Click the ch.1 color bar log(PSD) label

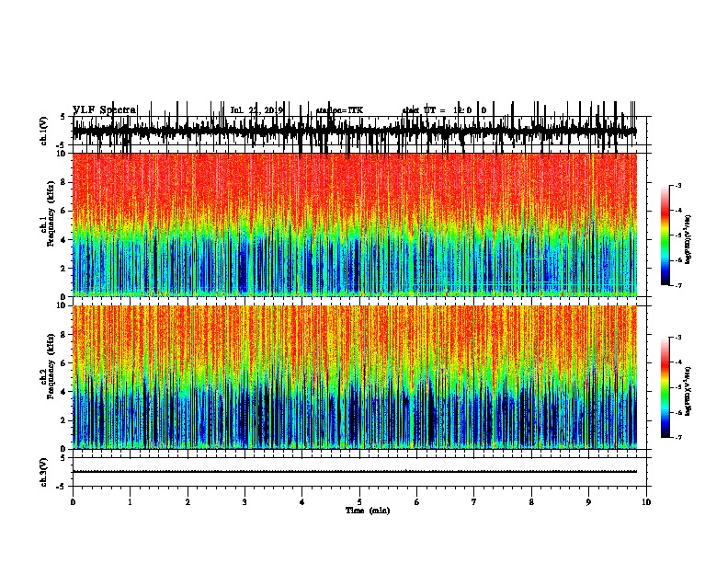[688, 240]
